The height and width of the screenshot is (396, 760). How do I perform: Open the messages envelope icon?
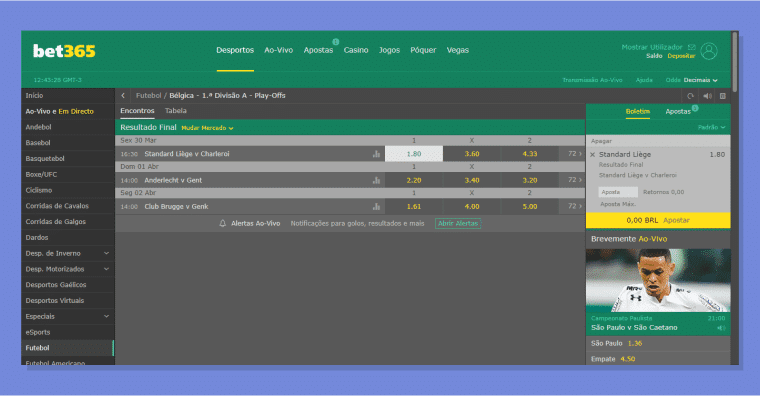coord(692,47)
